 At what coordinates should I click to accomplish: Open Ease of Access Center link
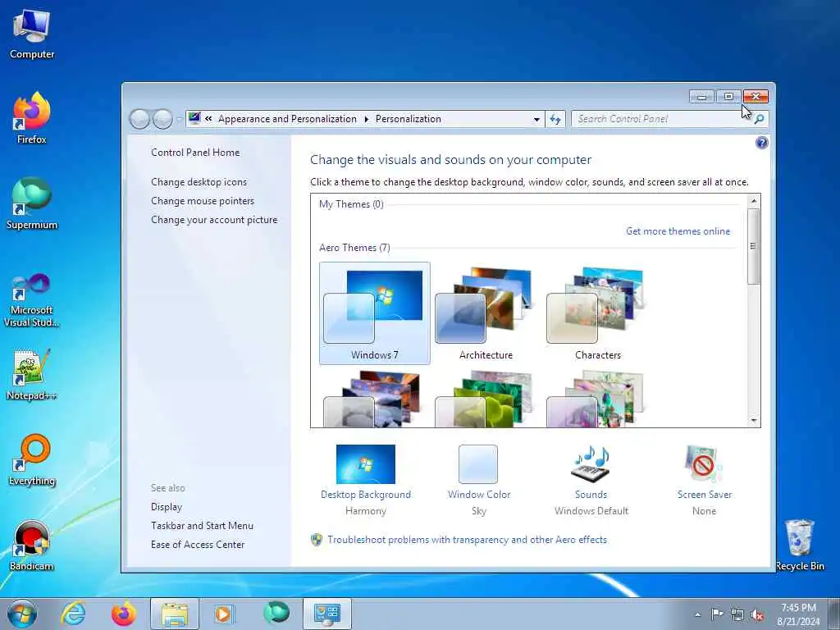point(198,545)
